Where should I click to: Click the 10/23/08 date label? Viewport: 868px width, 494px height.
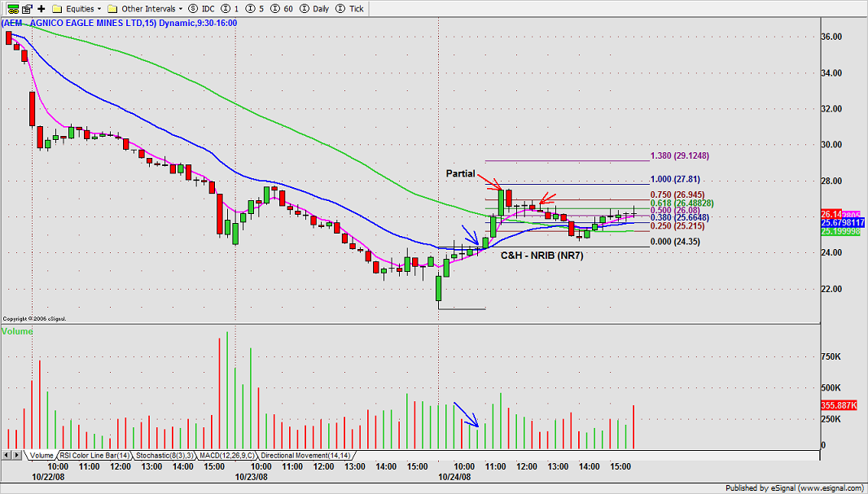point(252,476)
